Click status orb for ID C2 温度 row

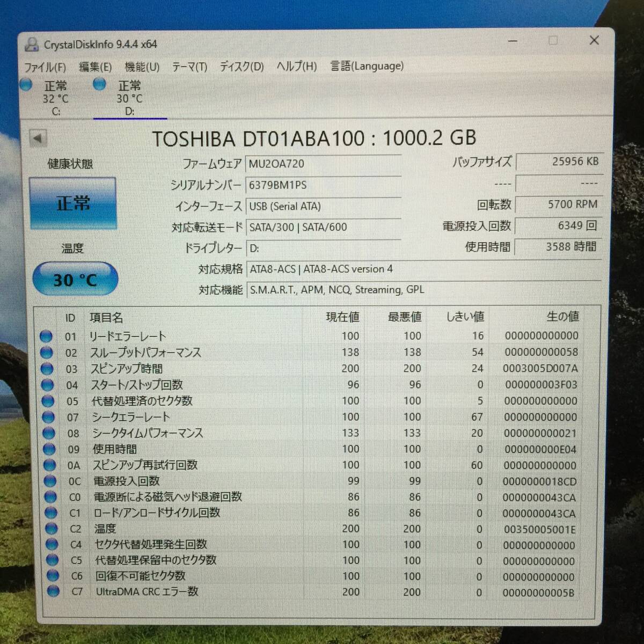[x=52, y=529]
